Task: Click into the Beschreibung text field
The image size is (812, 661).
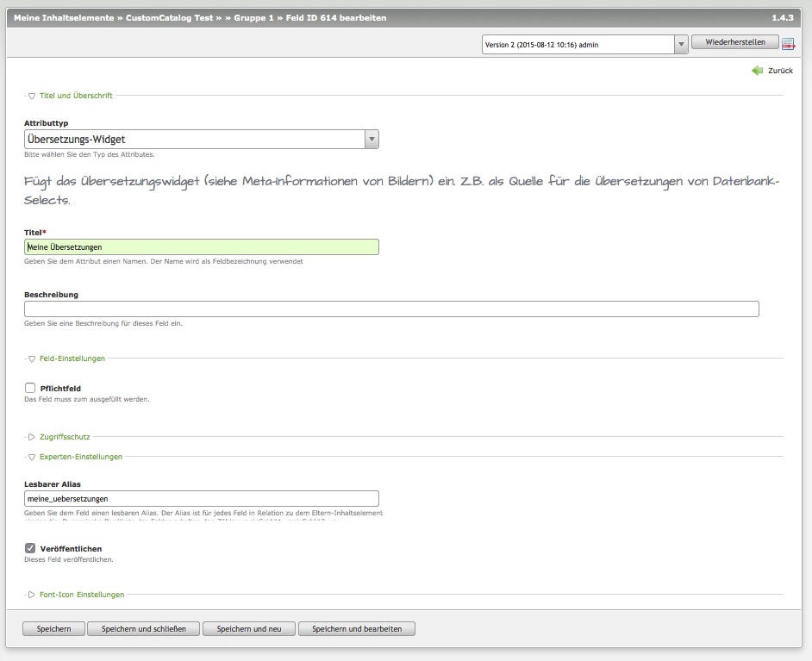Action: (391, 309)
